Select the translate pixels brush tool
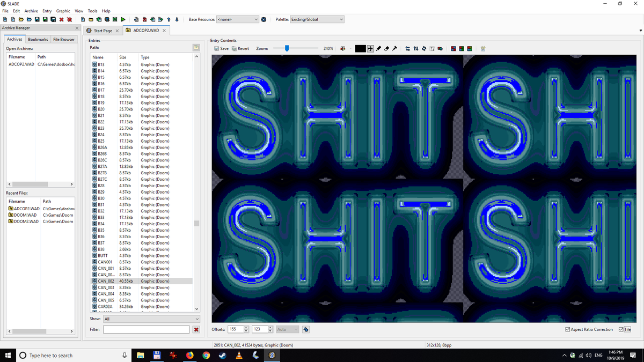Viewport: 644px width, 362px height. tap(394, 48)
